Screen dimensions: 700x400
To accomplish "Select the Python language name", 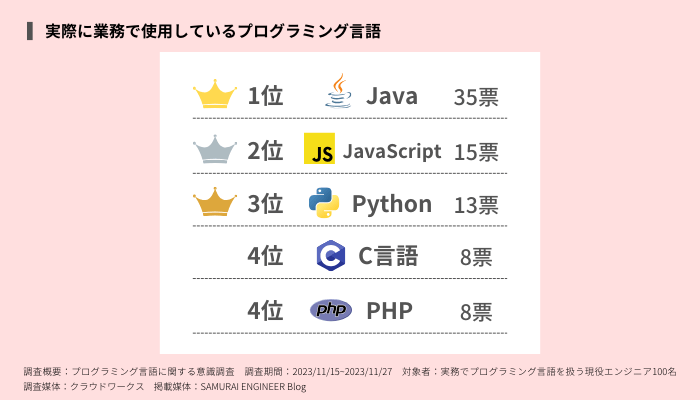I will click(x=392, y=204).
